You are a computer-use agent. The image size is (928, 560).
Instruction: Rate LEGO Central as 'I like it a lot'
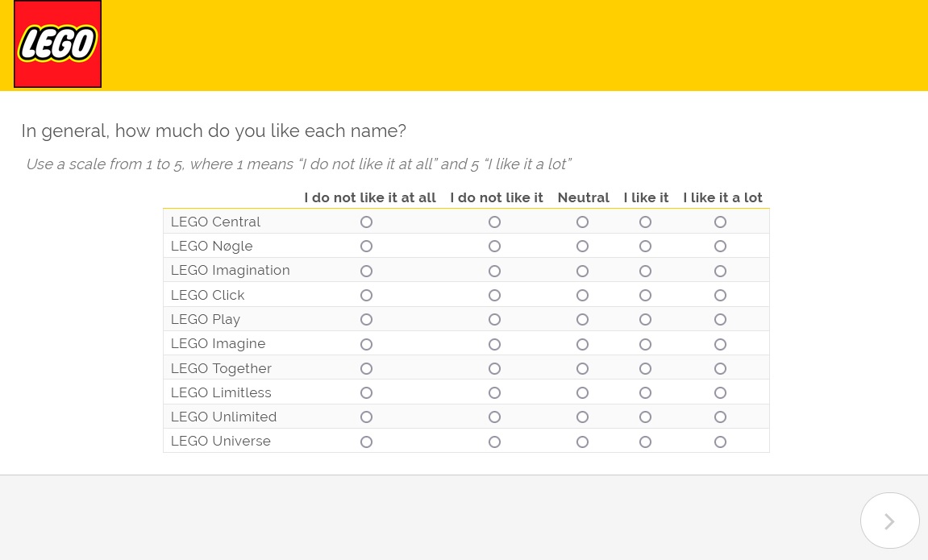(x=720, y=222)
